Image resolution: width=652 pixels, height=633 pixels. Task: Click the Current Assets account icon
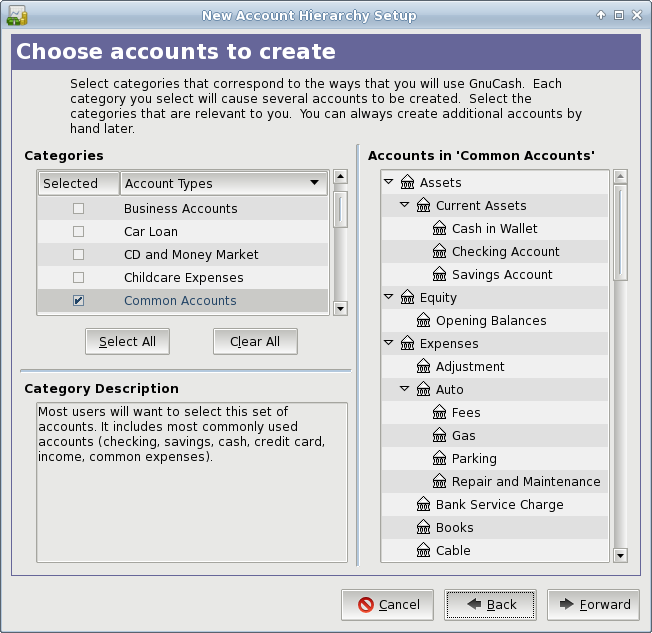tap(423, 205)
